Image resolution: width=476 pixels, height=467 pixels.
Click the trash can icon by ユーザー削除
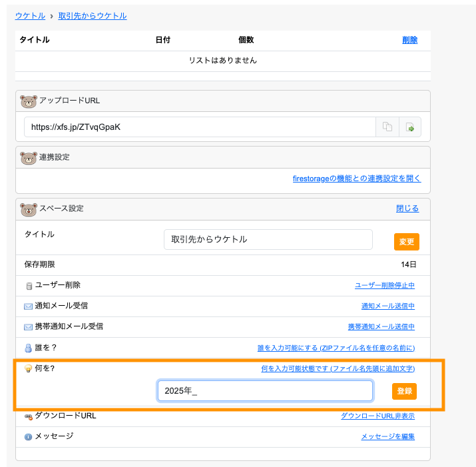pos(29,286)
